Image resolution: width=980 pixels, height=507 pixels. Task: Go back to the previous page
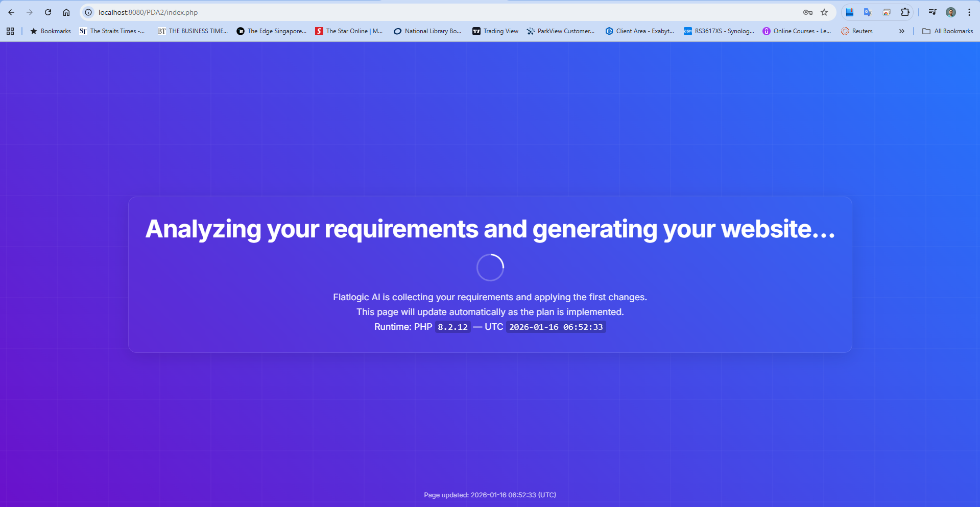coord(11,12)
